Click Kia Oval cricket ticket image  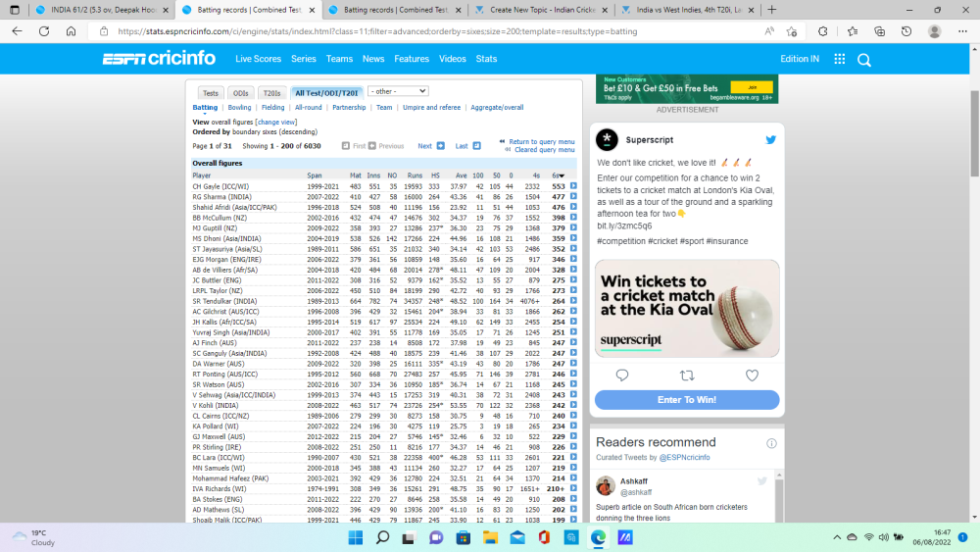tap(687, 309)
